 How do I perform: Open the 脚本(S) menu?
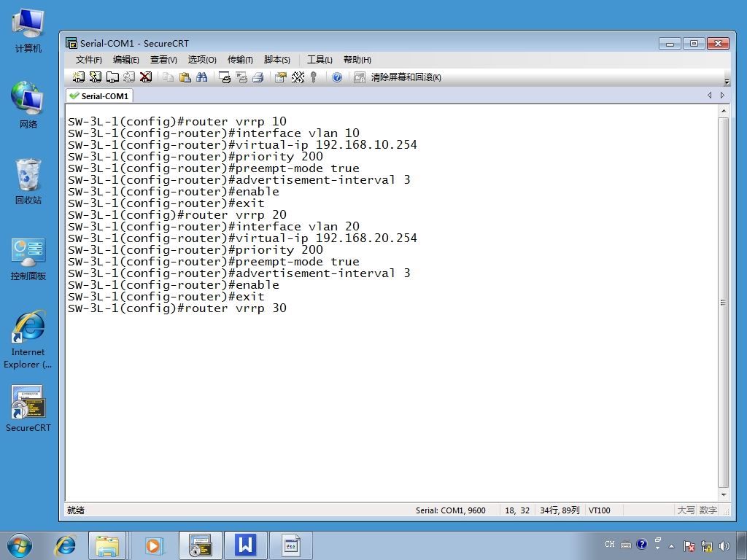click(x=276, y=60)
